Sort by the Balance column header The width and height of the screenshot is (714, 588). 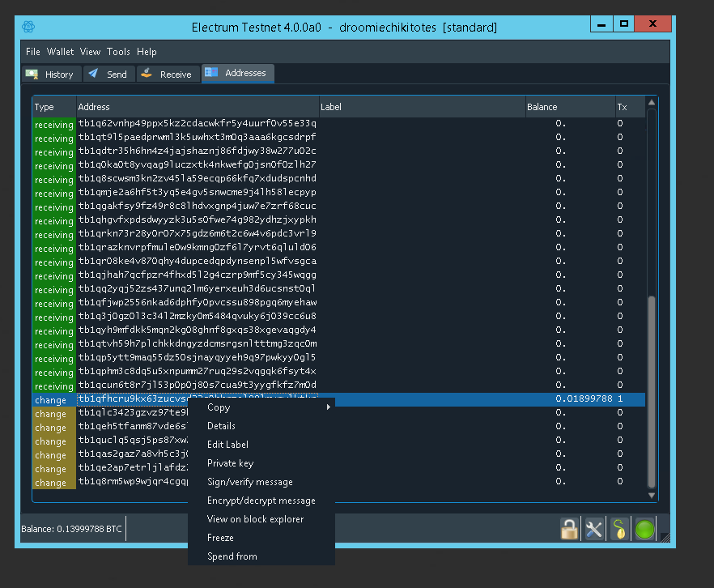570,107
